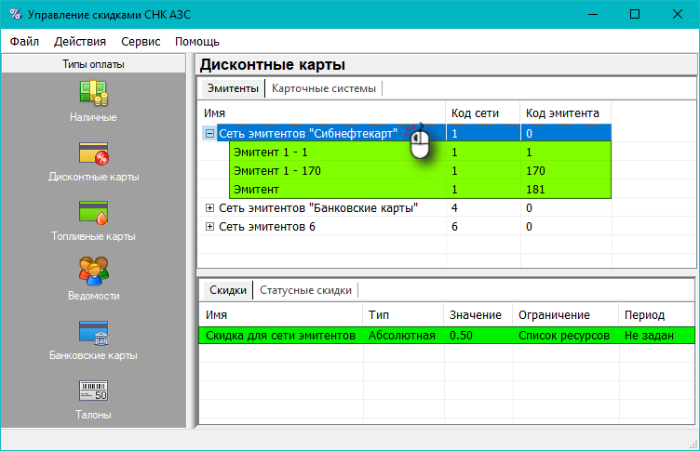Expand Сеть эмитентов 6 node
This screenshot has height=451, width=700.
(209, 227)
